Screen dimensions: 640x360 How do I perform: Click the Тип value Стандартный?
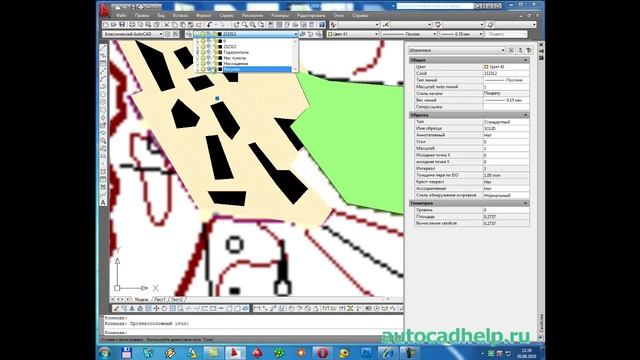[x=506, y=122]
